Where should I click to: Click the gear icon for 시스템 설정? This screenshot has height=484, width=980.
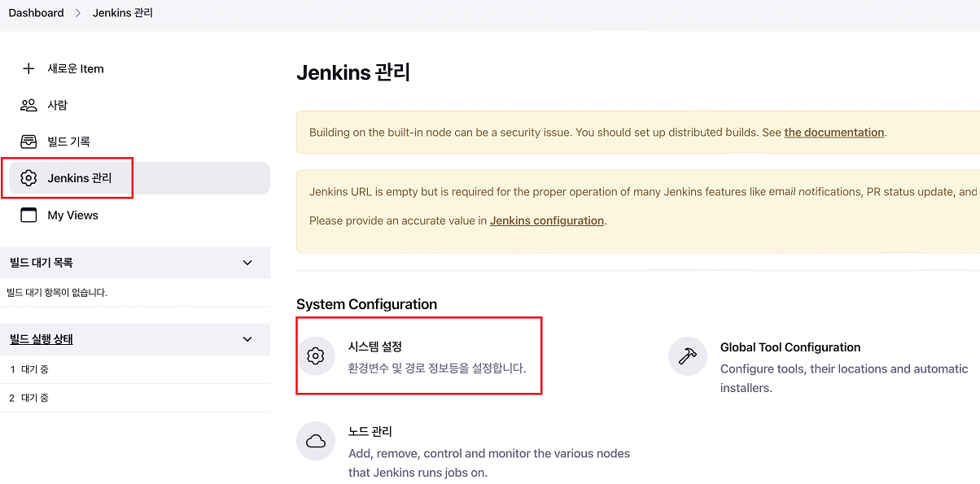click(x=316, y=355)
